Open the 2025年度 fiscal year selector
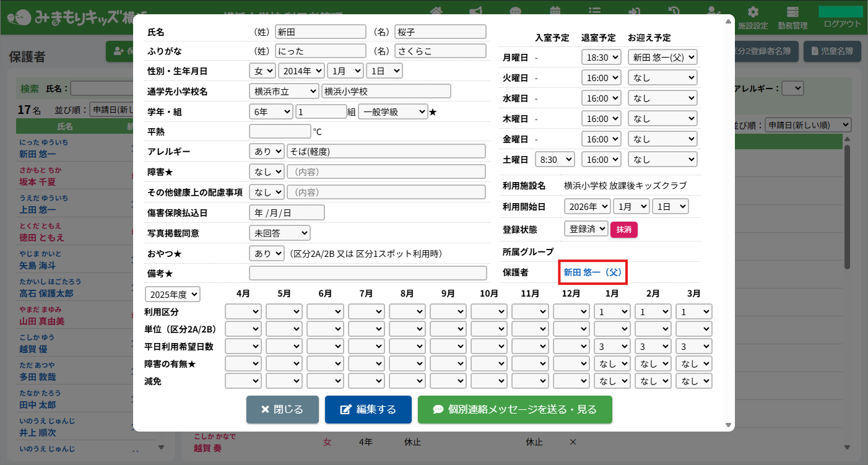This screenshot has width=868, height=465. pos(173,293)
